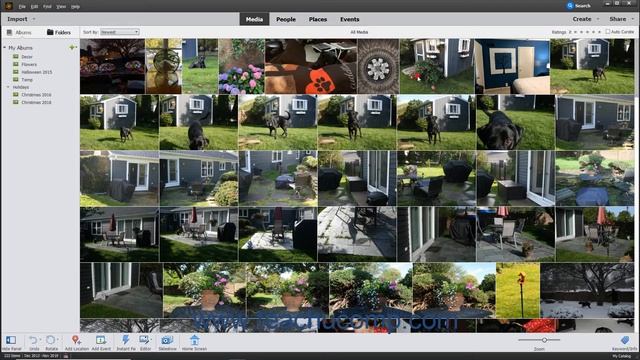This screenshot has height=360, width=640.
Task: Open the Rotate options arrow
Action: pos(58,339)
